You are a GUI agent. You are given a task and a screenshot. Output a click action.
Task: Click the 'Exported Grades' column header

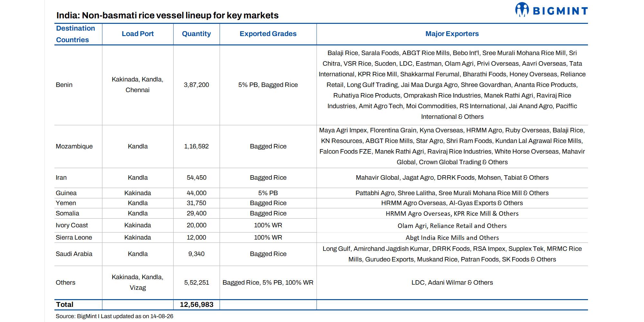(268, 34)
